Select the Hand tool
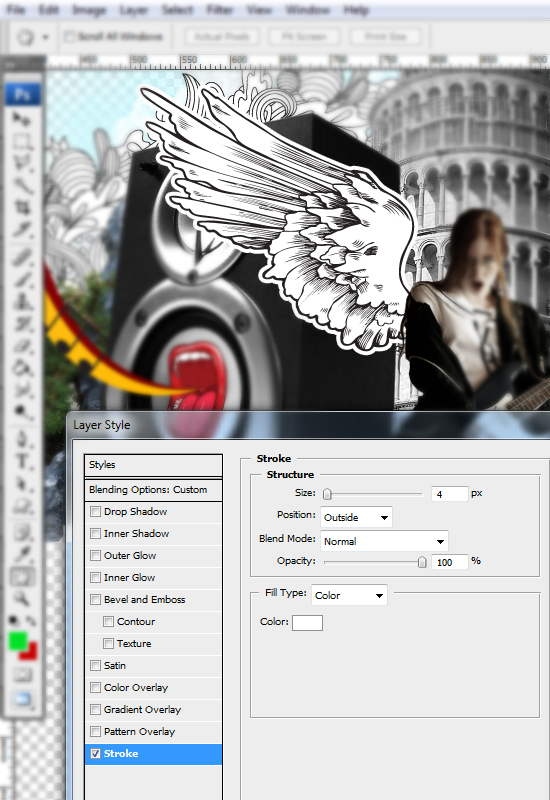The image size is (550, 800). click(21, 577)
